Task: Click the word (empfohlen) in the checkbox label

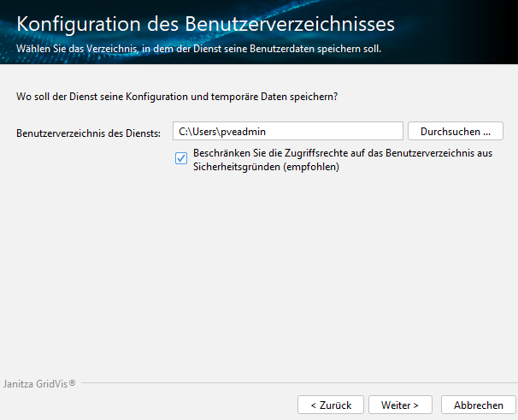Action: click(x=311, y=168)
